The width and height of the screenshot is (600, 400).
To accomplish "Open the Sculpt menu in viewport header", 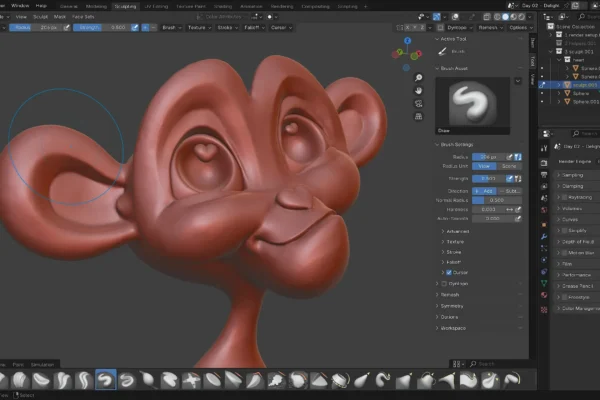I will point(40,17).
